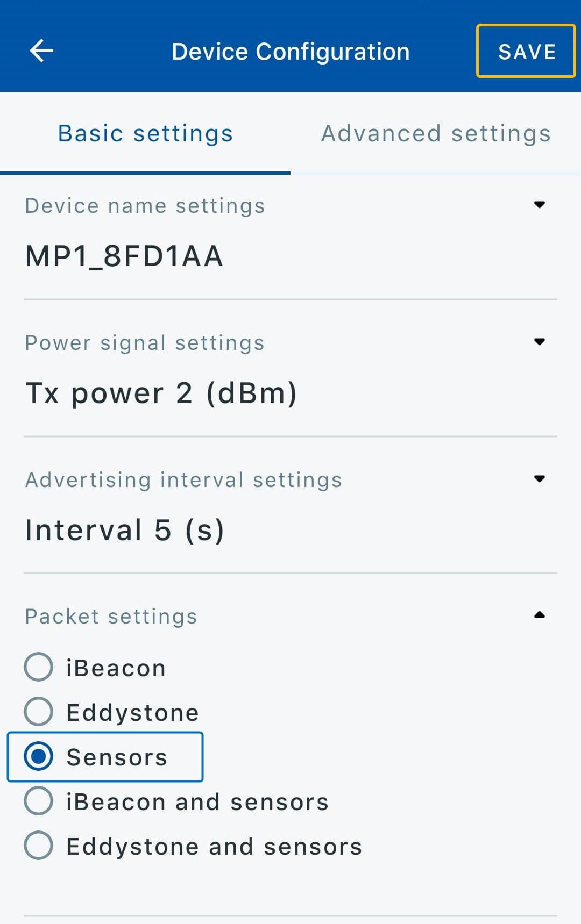Go back using the left arrow icon

[41, 51]
